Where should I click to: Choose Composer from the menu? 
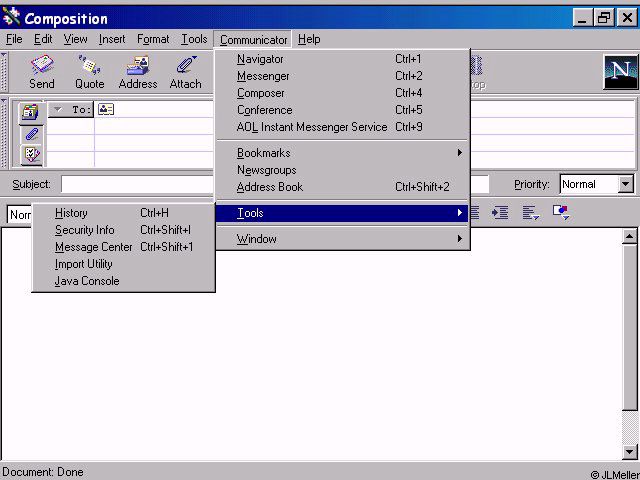click(342, 93)
